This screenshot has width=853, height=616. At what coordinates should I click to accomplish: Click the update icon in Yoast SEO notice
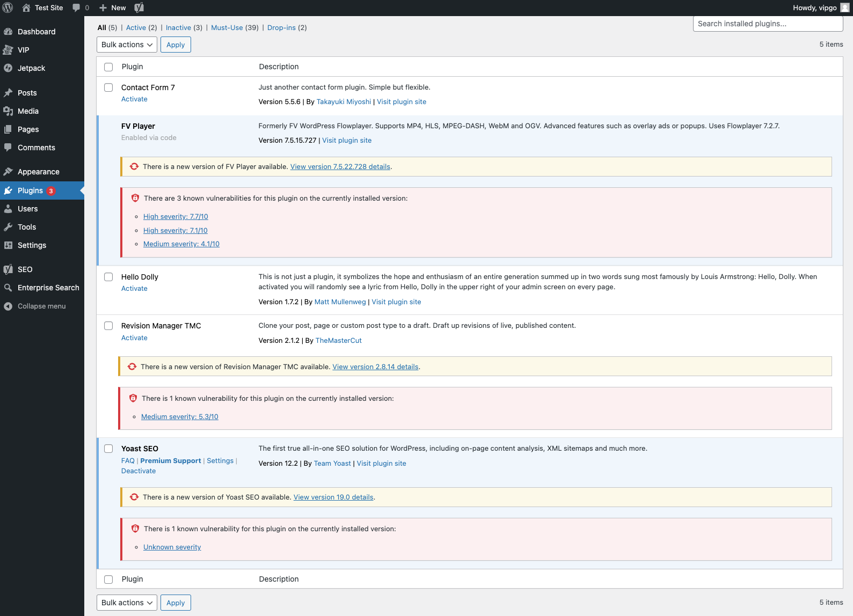[x=134, y=497]
